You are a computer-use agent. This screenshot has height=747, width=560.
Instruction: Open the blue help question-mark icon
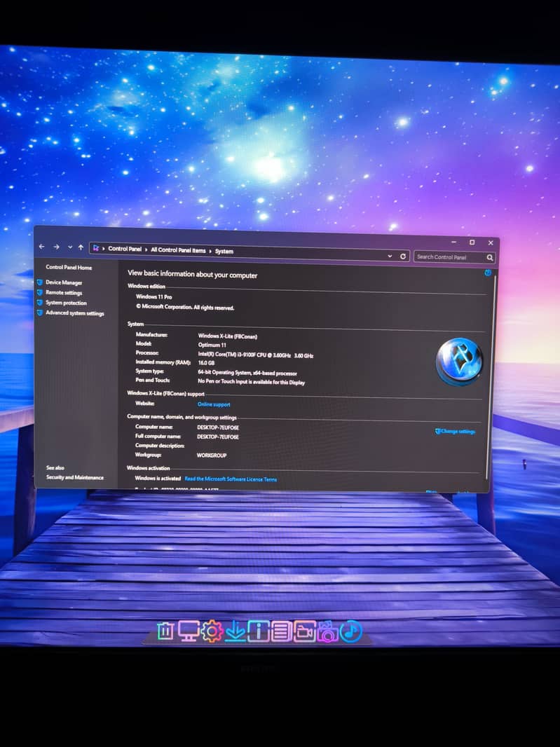(x=488, y=273)
